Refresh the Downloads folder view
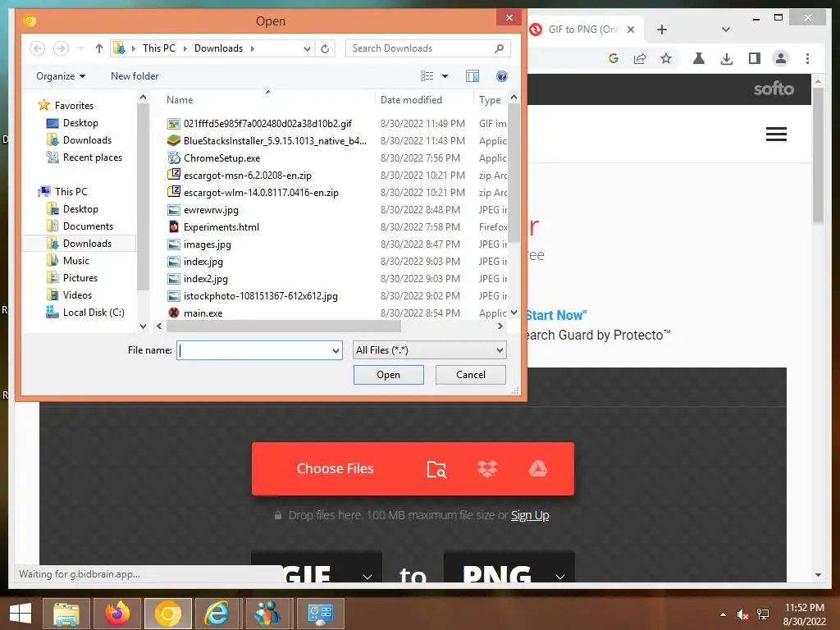 [x=325, y=48]
